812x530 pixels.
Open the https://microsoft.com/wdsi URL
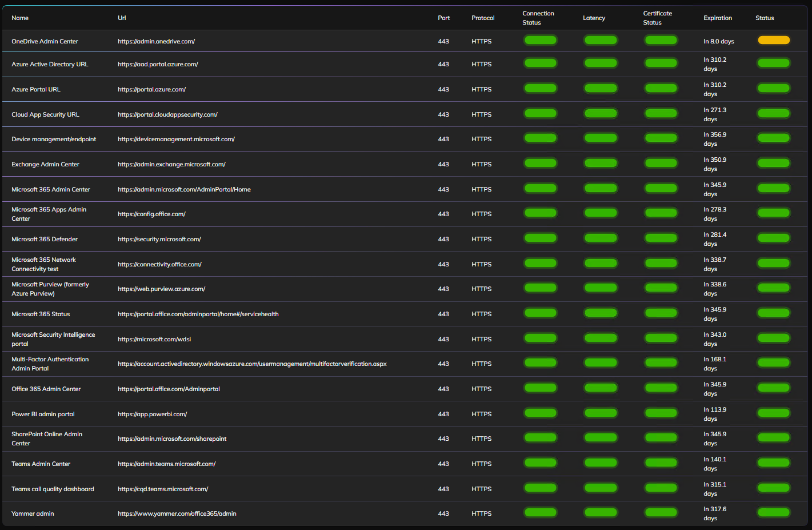pos(155,339)
